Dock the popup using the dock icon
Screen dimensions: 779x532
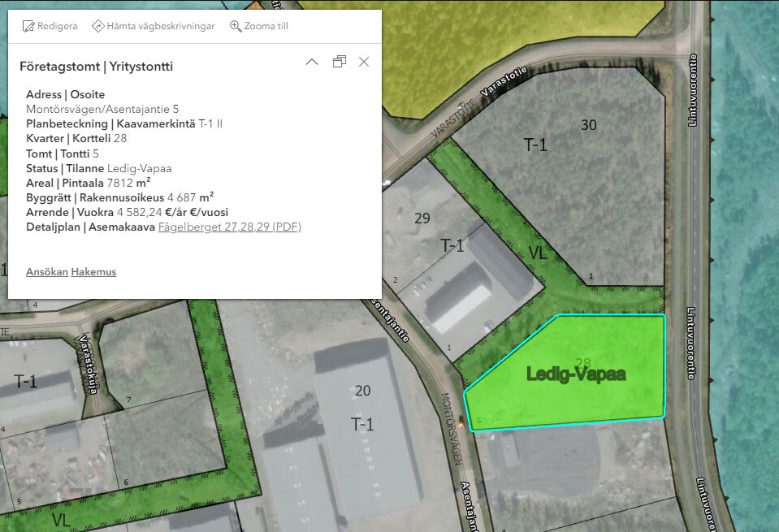click(x=340, y=62)
